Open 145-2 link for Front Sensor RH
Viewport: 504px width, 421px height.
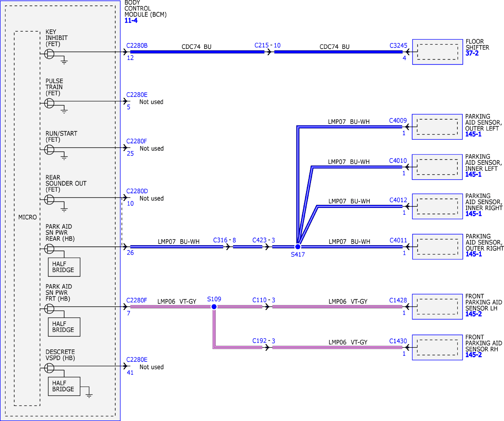pos(473,355)
